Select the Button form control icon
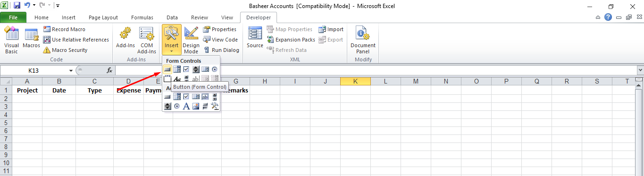The height and width of the screenshot is (176, 644). coord(167,69)
